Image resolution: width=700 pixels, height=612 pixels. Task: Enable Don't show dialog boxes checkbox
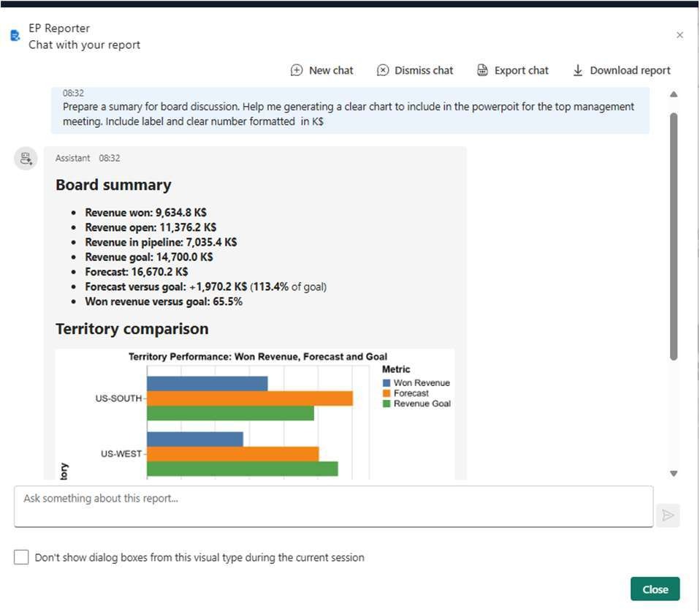[x=21, y=557]
